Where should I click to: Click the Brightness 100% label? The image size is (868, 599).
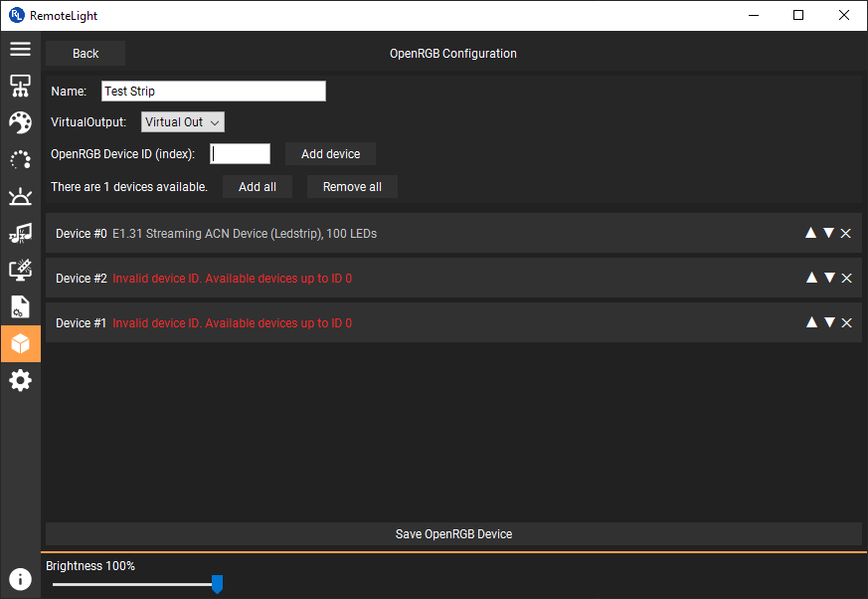(x=90, y=566)
